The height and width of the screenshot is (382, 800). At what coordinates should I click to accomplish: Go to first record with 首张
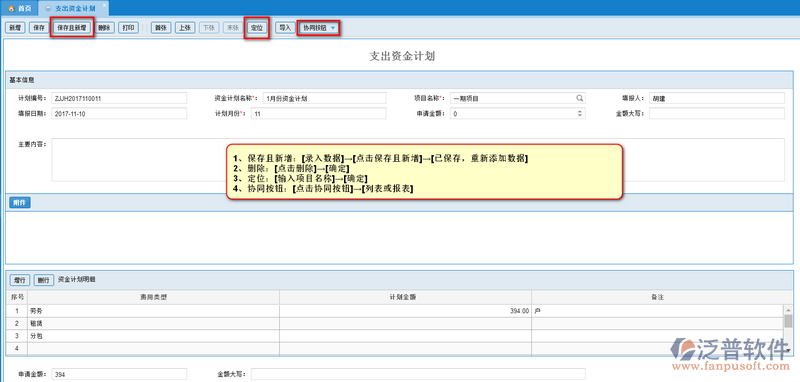pos(161,28)
